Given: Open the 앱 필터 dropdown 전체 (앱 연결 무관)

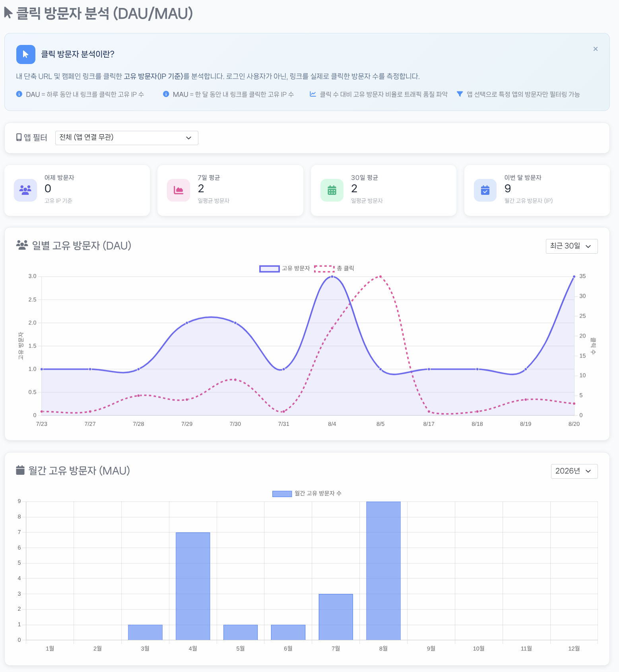Looking at the screenshot, I should (x=127, y=138).
